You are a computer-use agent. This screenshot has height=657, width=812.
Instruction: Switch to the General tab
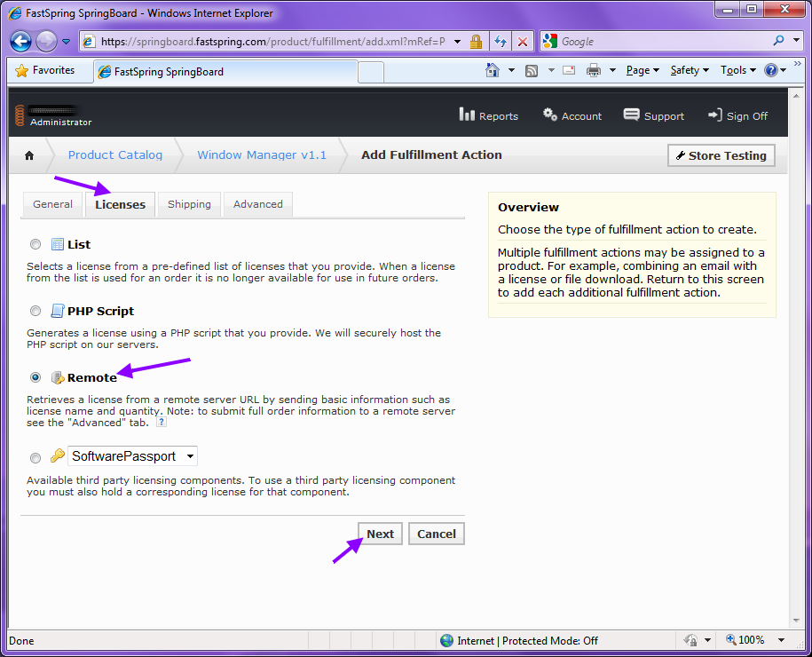[53, 204]
